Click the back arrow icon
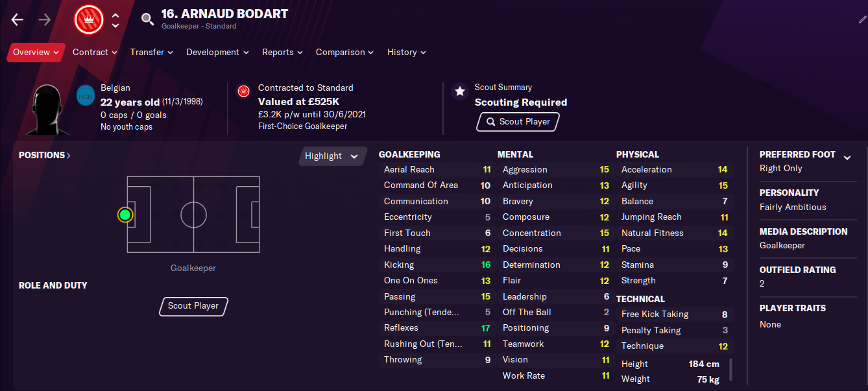Viewport: 868px width, 391px height. [x=18, y=19]
